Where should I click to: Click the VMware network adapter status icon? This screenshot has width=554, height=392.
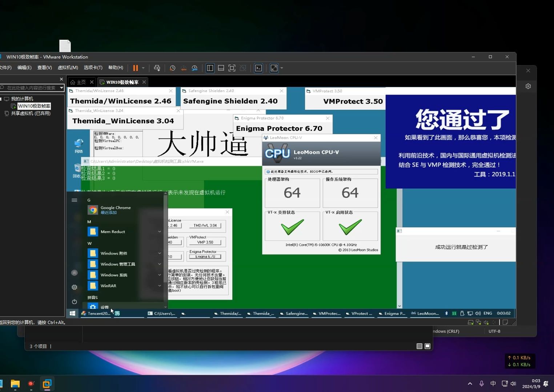coord(478,322)
